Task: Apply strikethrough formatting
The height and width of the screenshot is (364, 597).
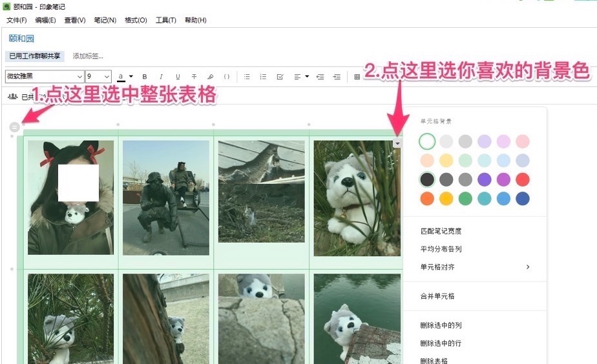Action: click(194, 77)
